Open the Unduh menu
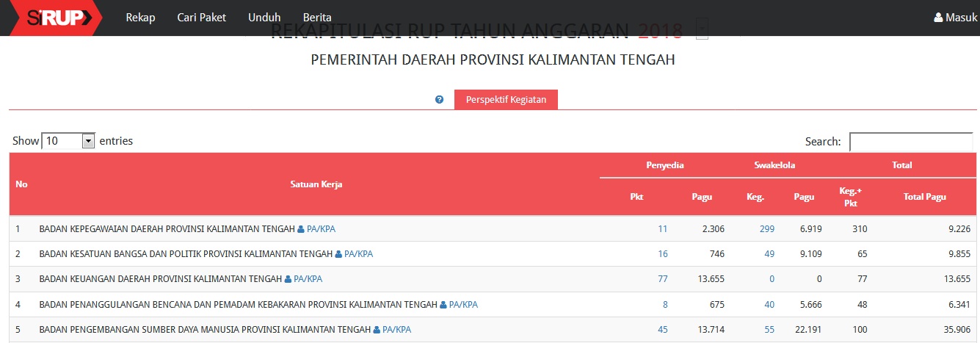The height and width of the screenshot is (343, 980). tap(264, 18)
